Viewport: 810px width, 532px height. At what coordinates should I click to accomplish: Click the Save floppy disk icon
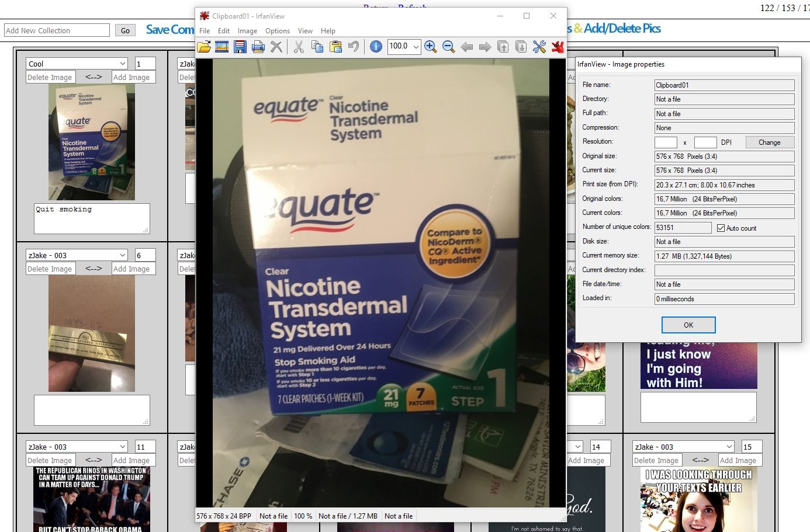[240, 47]
